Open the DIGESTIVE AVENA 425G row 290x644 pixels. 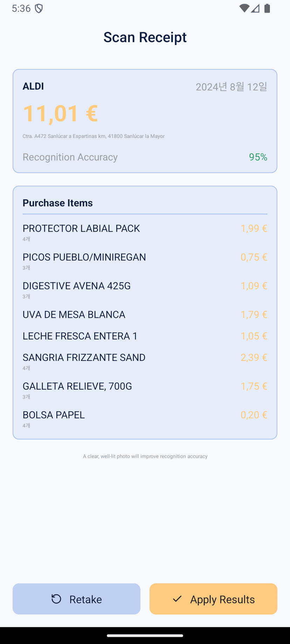(145, 290)
